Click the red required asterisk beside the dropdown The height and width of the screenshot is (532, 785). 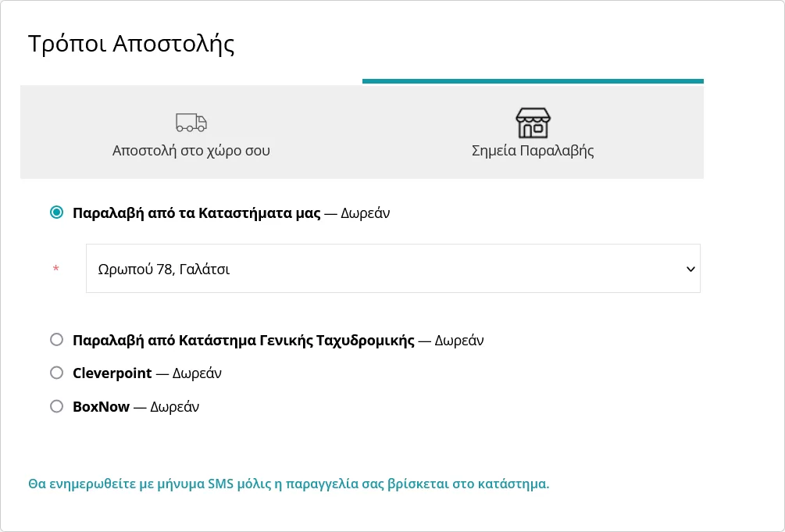point(55,270)
